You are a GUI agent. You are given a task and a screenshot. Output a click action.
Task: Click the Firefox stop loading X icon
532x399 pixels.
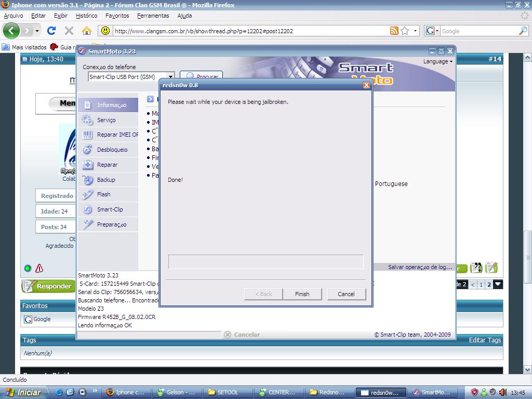69,31
